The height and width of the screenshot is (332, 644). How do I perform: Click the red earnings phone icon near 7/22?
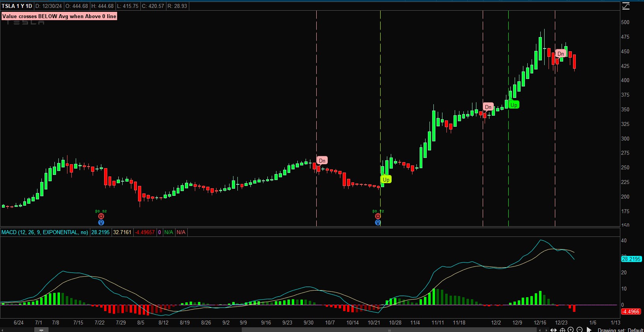click(101, 216)
